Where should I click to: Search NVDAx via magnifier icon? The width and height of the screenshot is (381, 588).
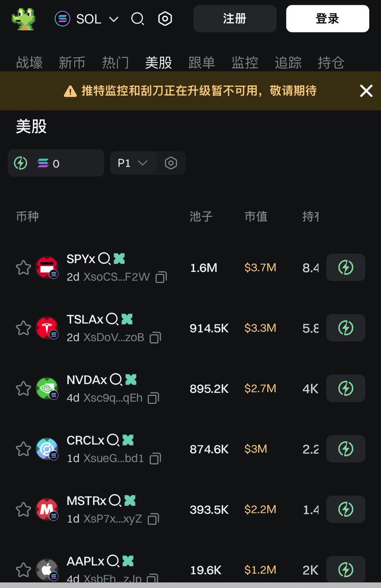116,380
